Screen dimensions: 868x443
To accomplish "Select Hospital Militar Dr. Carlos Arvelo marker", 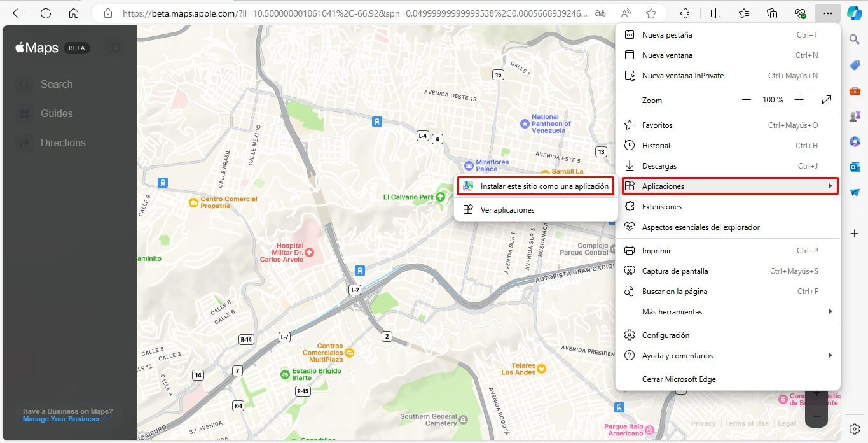I will 310,253.
